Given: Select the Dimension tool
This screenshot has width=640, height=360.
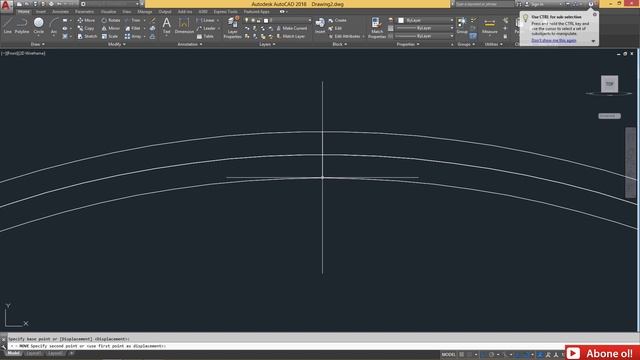Looking at the screenshot, I should (184, 25).
